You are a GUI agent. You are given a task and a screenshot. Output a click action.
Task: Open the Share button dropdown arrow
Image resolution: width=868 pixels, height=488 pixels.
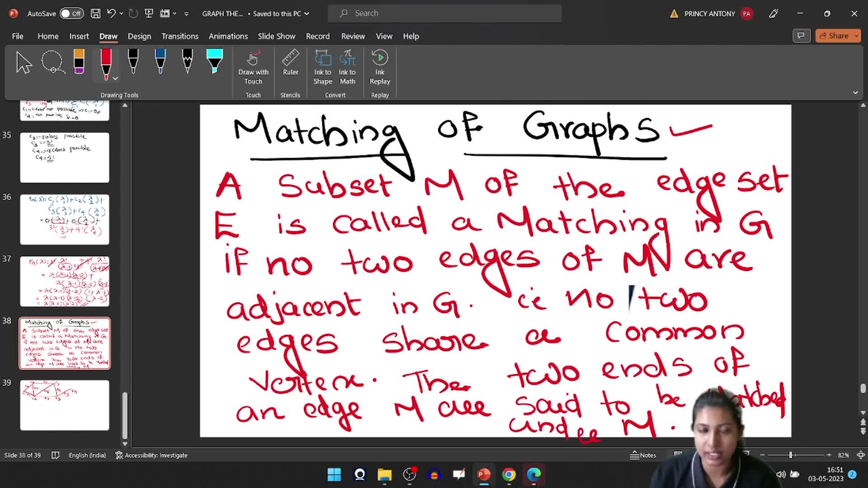(856, 36)
